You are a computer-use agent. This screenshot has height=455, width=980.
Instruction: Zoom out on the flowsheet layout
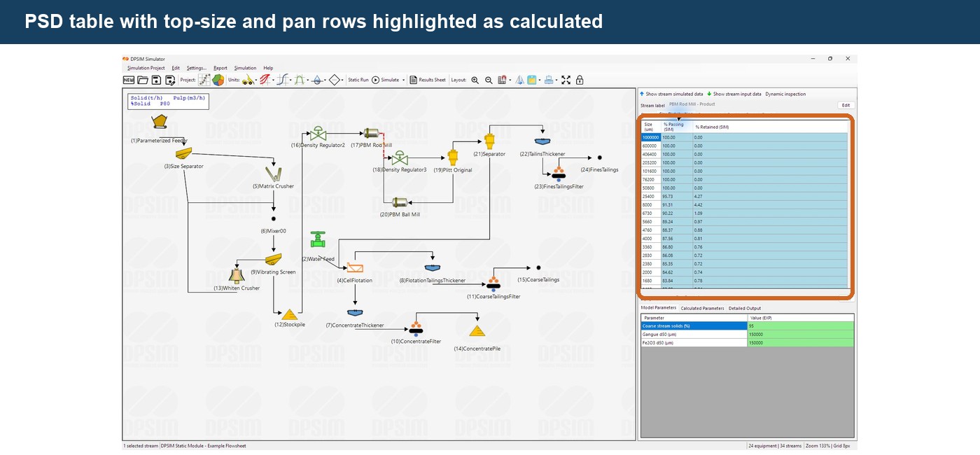click(x=489, y=80)
